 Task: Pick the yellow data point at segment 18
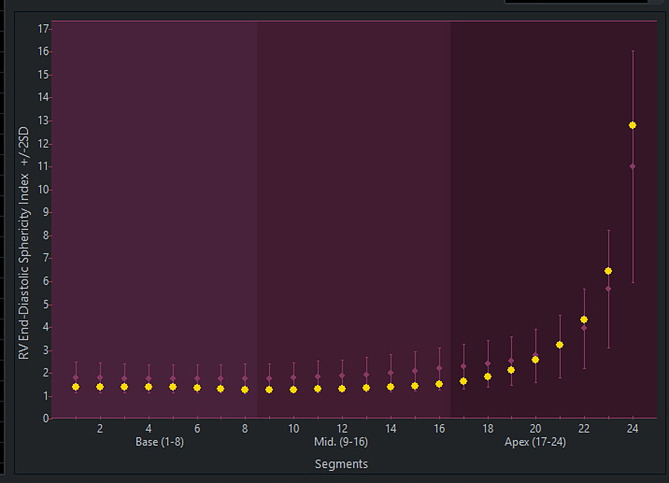pos(487,377)
